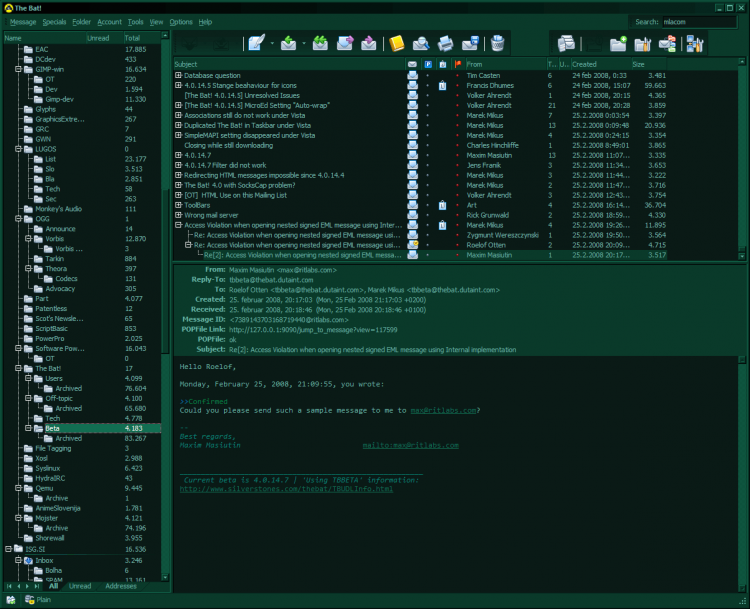Image resolution: width=750 pixels, height=609 pixels.
Task: Sort messages by Subject column header
Action: pos(289,64)
